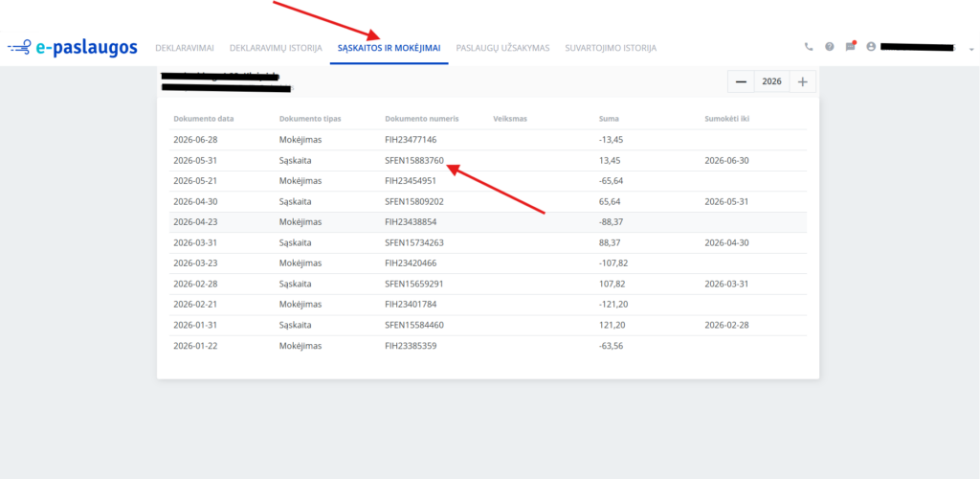Increase year with the plus button

[x=803, y=81]
